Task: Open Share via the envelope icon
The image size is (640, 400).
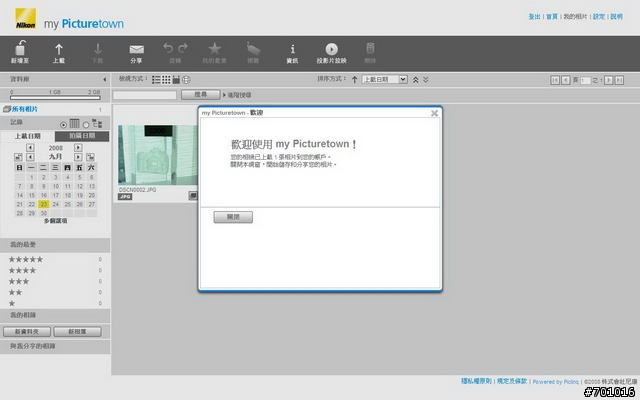Action: 136,49
